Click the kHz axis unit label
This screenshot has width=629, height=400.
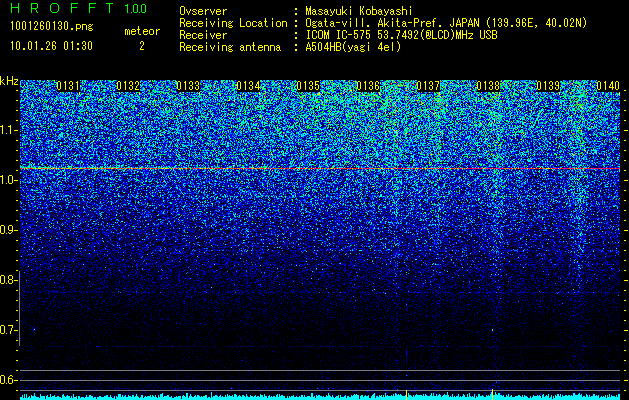point(9,81)
